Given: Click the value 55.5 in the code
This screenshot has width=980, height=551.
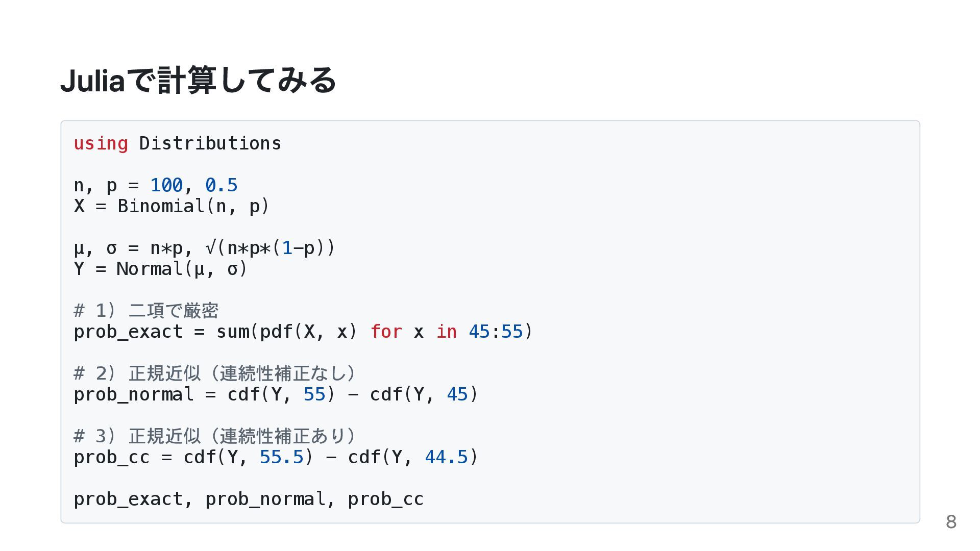Looking at the screenshot, I should (281, 457).
